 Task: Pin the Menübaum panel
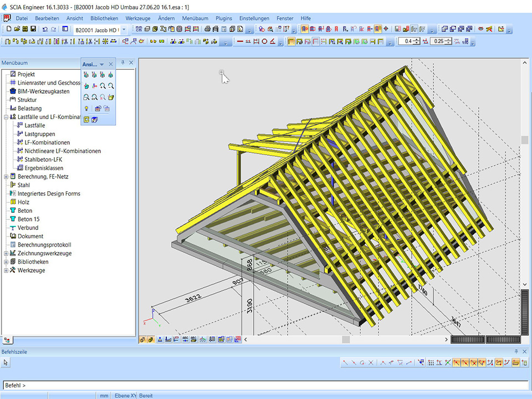click(123, 63)
